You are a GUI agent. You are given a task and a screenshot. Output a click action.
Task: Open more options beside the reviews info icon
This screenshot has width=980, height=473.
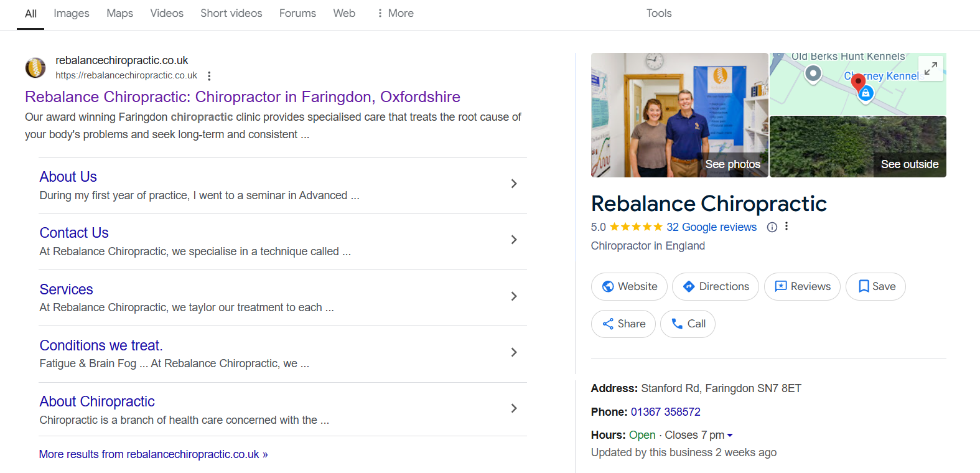point(786,227)
